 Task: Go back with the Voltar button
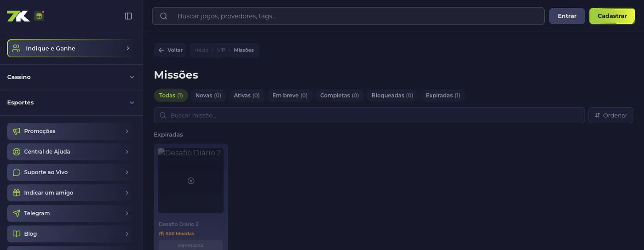point(170,50)
